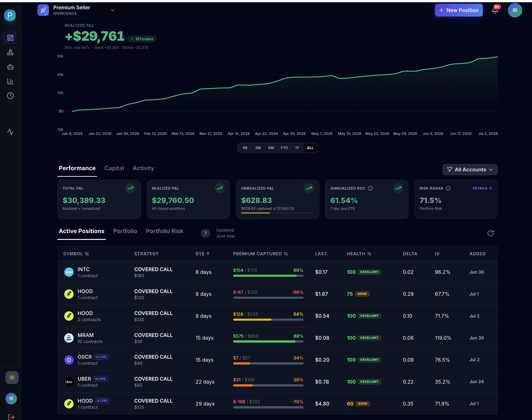Open the activity pulse icon in sidebar

pos(10,132)
